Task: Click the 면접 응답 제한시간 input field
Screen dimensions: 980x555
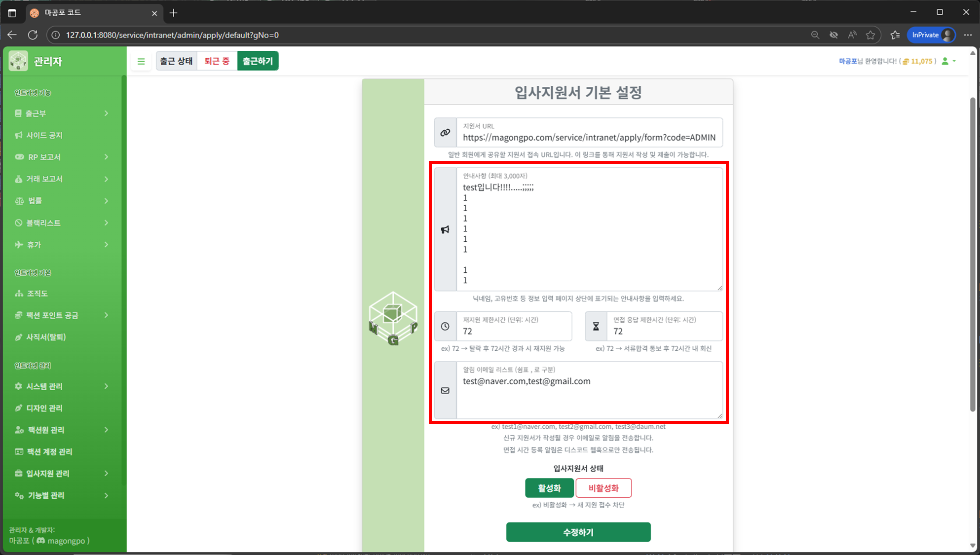Action: [665, 326]
